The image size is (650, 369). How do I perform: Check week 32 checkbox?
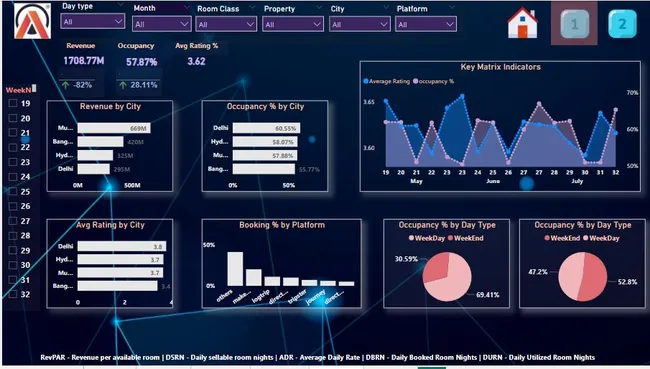click(x=13, y=294)
